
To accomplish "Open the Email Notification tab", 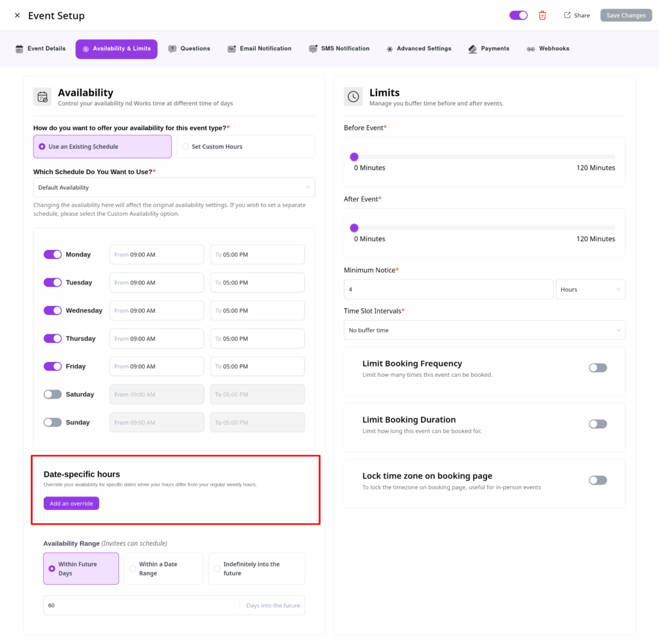I will click(x=259, y=49).
